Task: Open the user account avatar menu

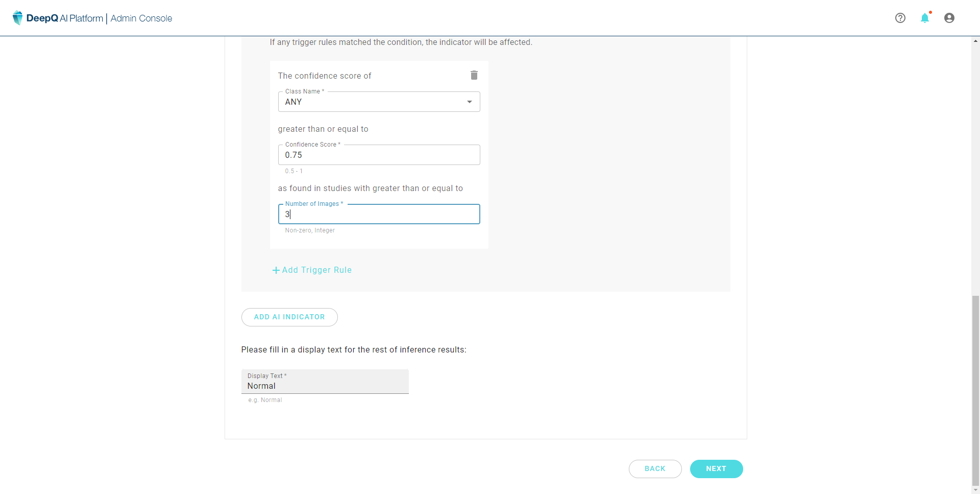Action: (x=949, y=18)
